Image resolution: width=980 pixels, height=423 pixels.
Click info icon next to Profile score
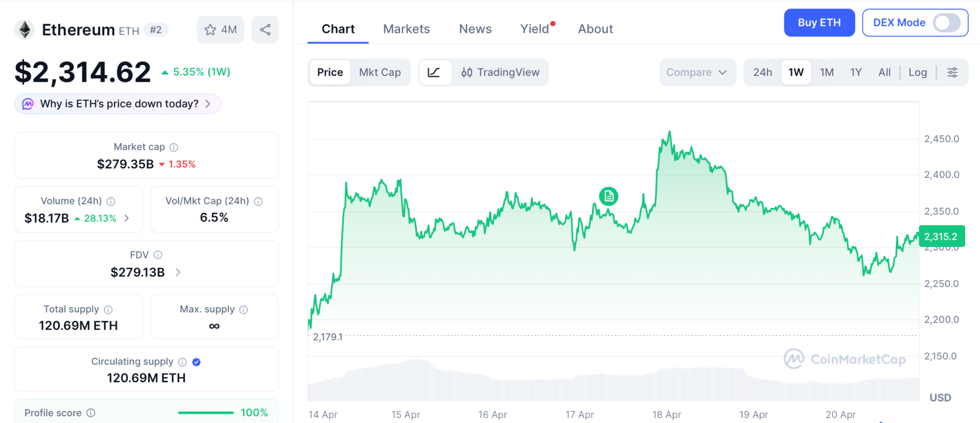pos(91,412)
